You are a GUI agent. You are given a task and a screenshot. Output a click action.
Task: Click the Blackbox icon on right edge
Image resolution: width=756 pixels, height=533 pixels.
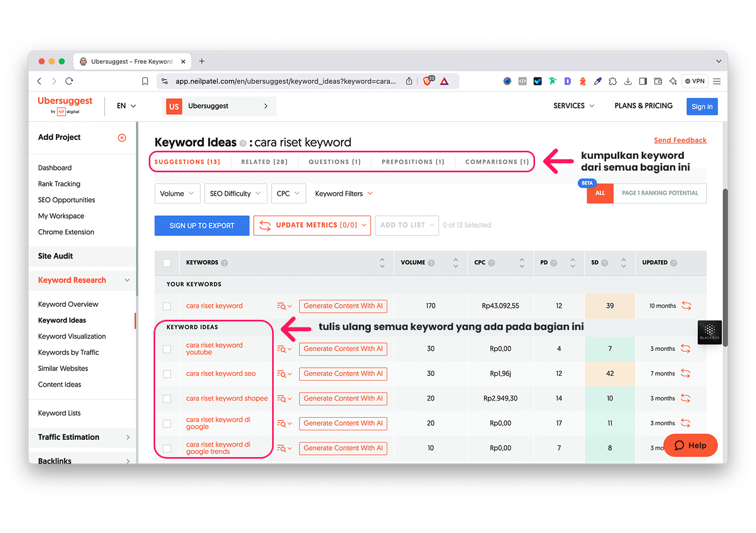pyautogui.click(x=709, y=332)
